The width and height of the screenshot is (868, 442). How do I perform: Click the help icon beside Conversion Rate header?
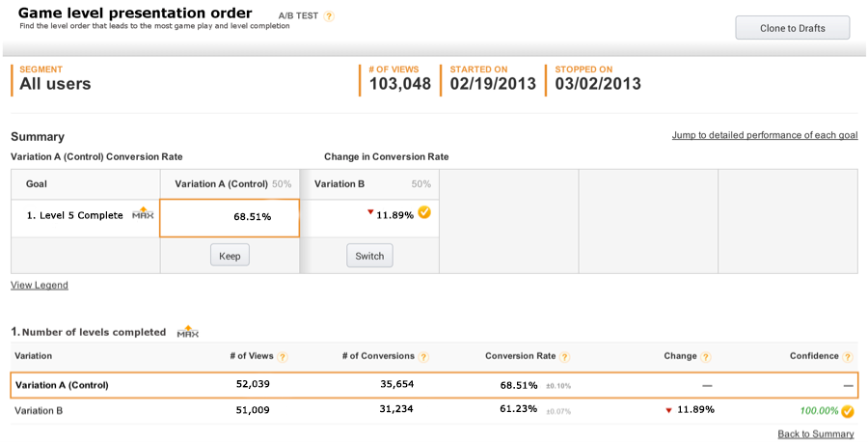564,357
